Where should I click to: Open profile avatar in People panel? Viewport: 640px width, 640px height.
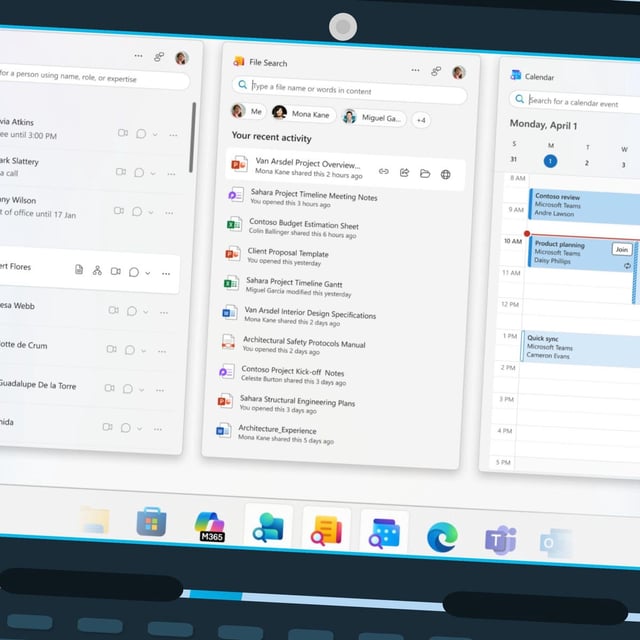click(182, 58)
